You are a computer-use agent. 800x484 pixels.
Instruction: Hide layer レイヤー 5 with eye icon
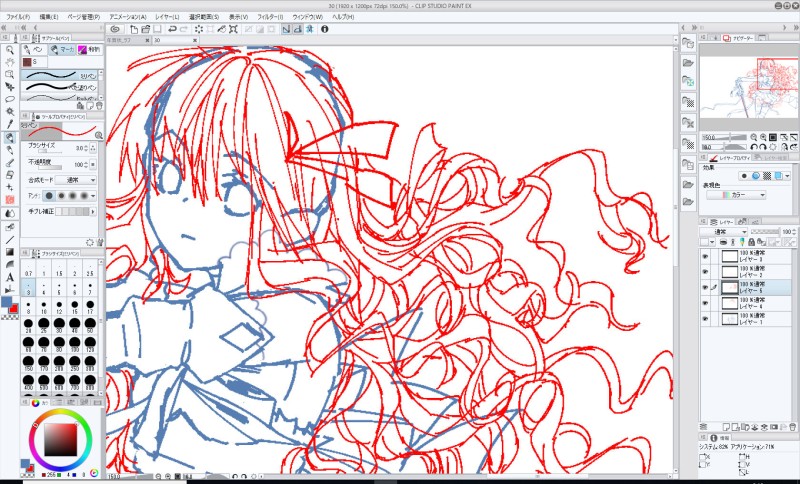(705, 288)
